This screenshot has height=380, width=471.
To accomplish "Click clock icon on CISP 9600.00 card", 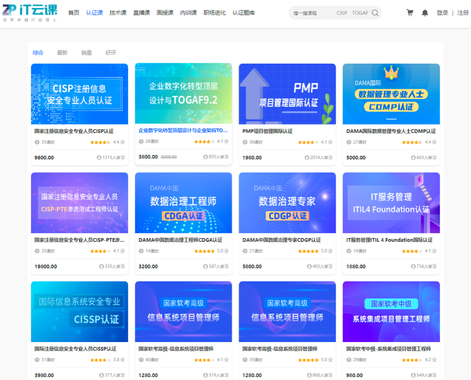I will pos(37,142).
